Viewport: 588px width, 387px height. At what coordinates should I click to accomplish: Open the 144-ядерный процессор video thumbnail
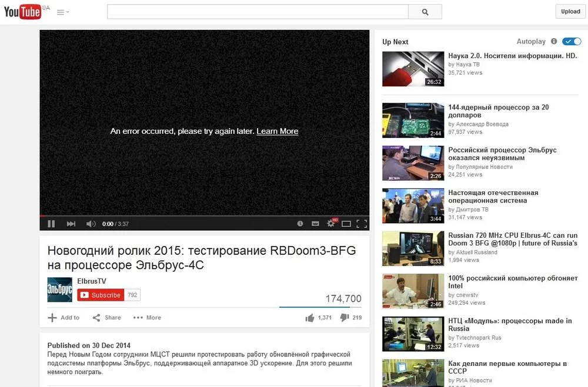point(413,120)
